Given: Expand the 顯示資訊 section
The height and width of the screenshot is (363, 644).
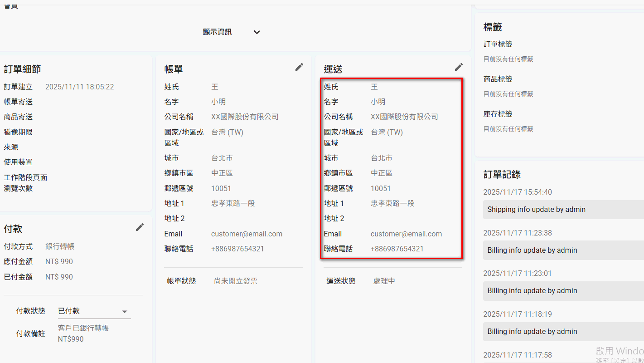Looking at the screenshot, I should 231,32.
